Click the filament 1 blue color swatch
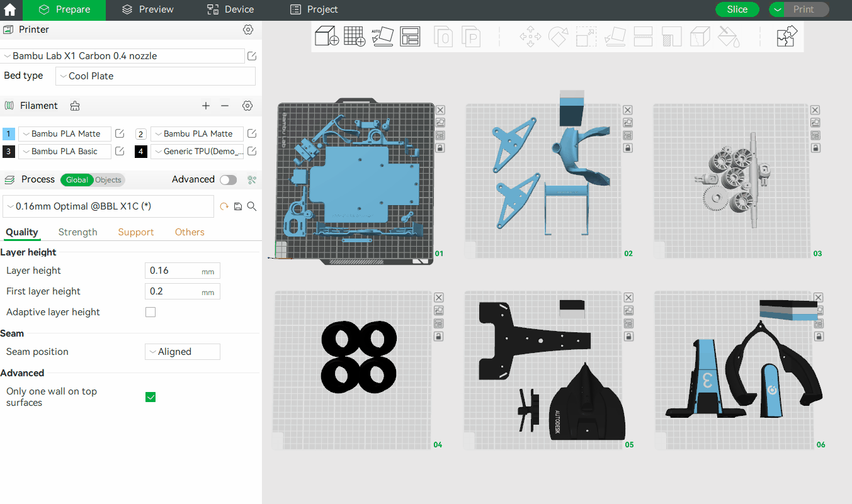Viewport: 852px width, 504px height. click(x=9, y=134)
